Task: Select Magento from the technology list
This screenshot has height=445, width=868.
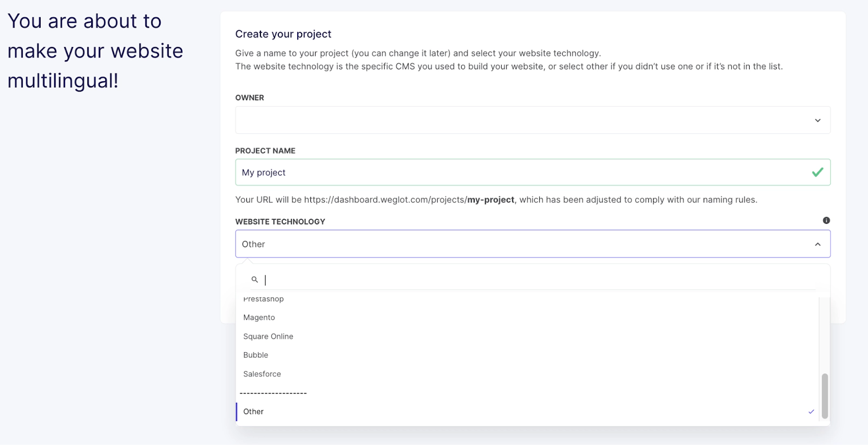Action: click(x=259, y=318)
